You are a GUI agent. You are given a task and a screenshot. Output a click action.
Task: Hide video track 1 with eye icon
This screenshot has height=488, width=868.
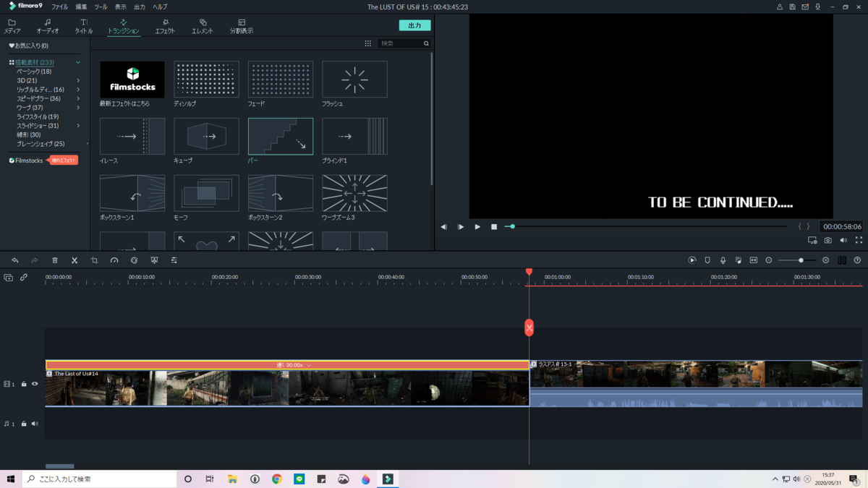click(35, 384)
